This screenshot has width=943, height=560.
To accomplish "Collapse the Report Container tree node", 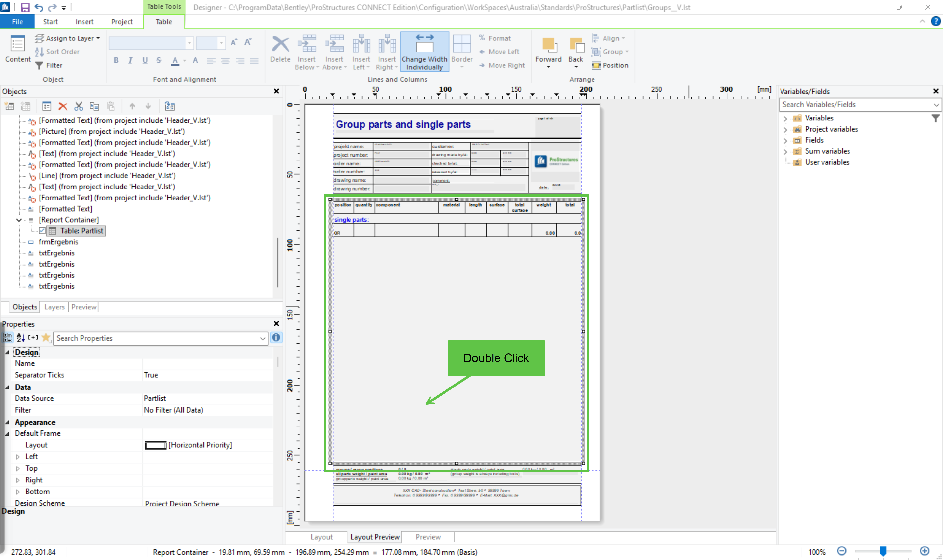I will pos(19,220).
